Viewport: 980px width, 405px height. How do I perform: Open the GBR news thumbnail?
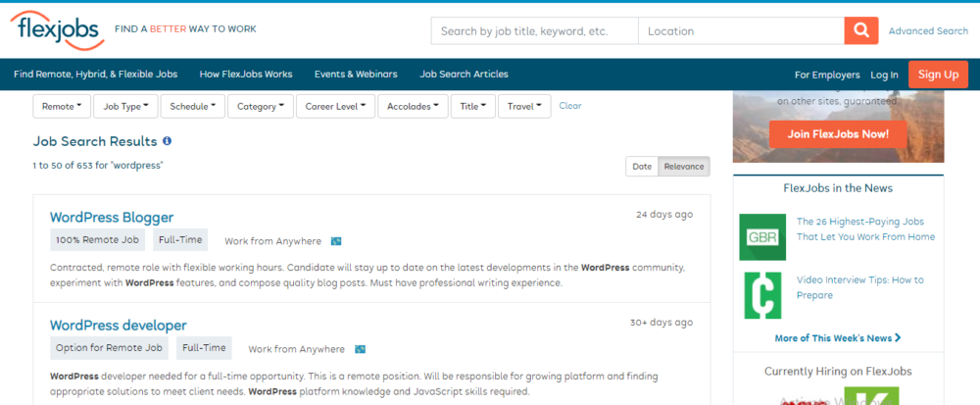point(762,237)
